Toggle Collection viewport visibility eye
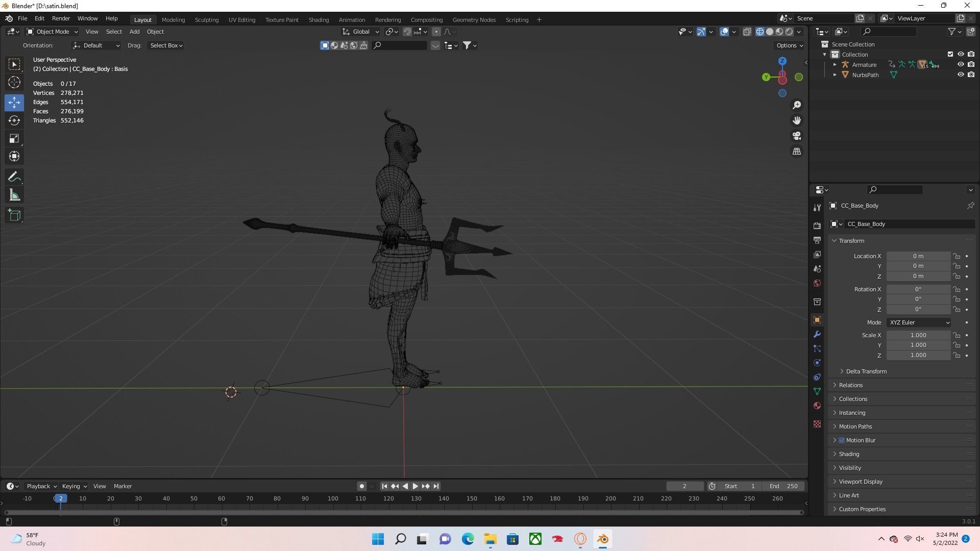The height and width of the screenshot is (551, 980). (960, 54)
